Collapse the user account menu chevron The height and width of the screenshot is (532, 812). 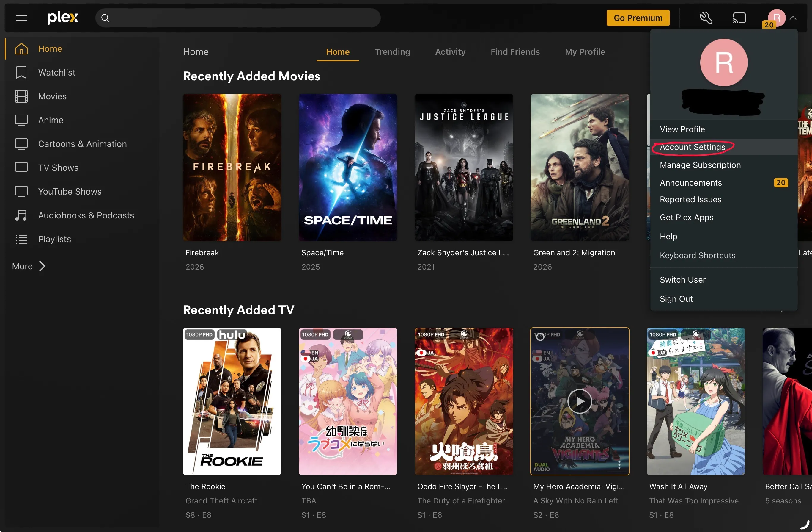tap(793, 18)
